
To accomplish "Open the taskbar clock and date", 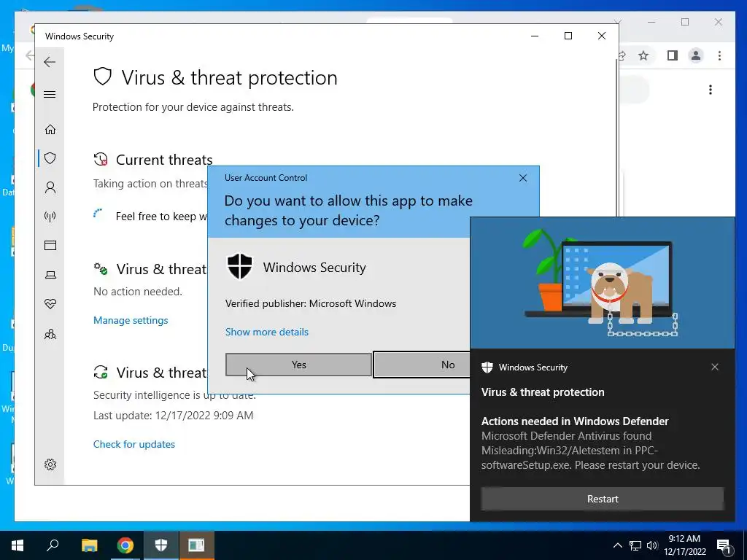I will coord(684,545).
